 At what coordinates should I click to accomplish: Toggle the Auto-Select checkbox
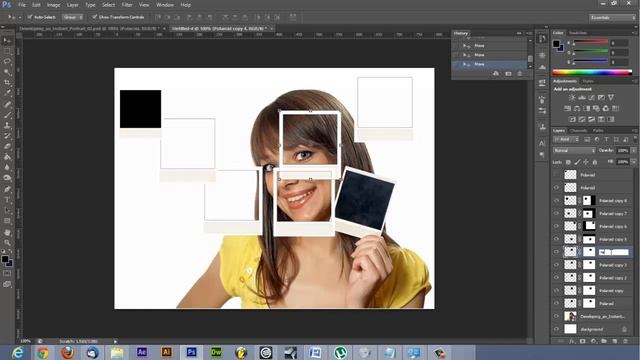tap(30, 17)
